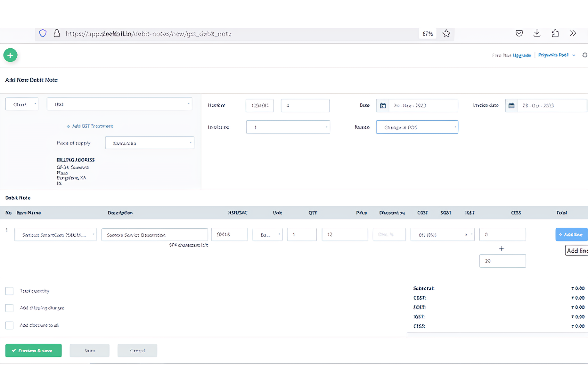588x392 pixels.
Task: Enable Add discount to all checkbox
Action: click(9, 325)
